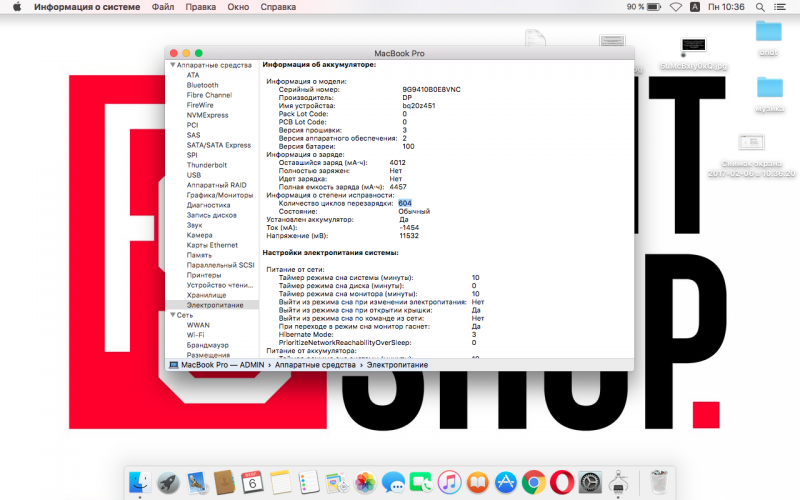Open the Файл menu
Screen dimensions: 800x500
tap(163, 7)
